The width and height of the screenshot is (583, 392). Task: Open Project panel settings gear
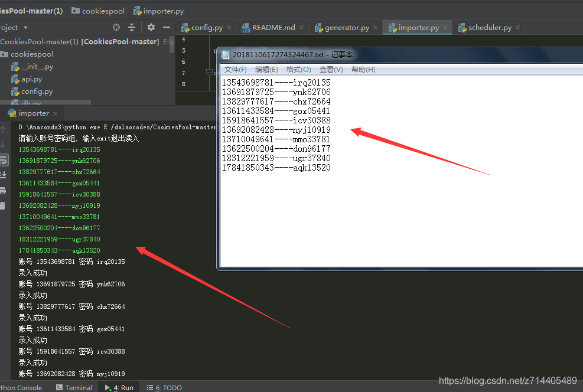[151, 27]
